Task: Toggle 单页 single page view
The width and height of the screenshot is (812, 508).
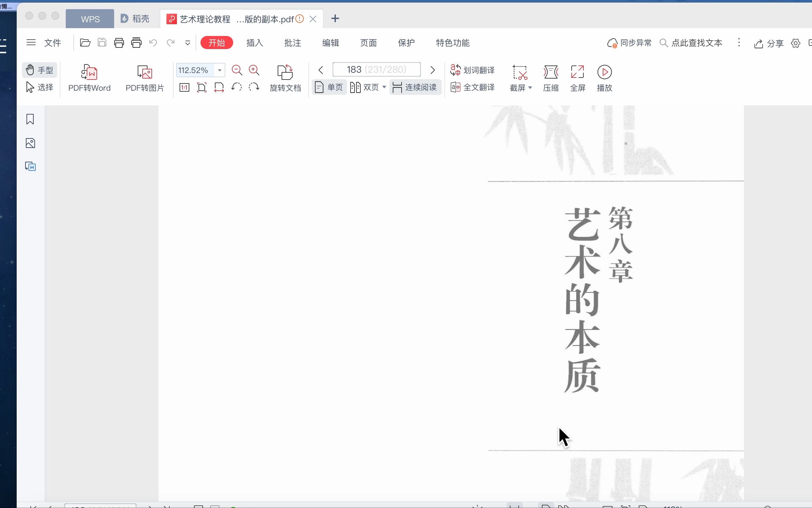Action: coord(329,87)
